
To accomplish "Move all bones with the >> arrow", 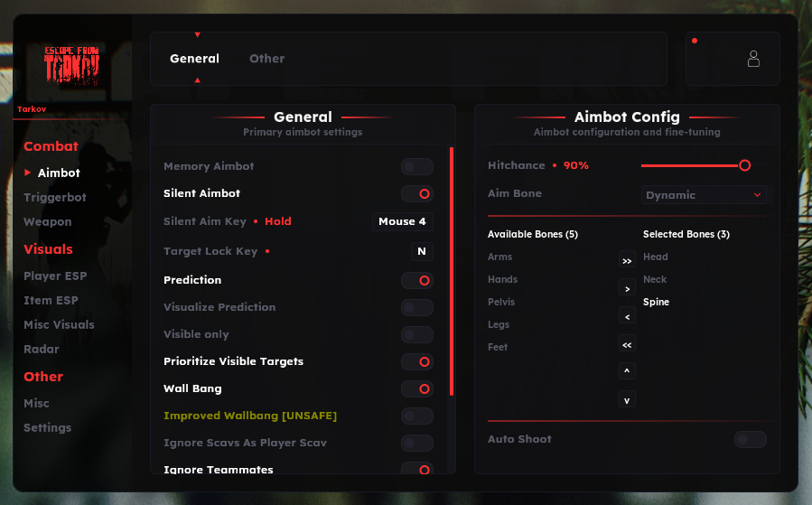I will 627,260.
